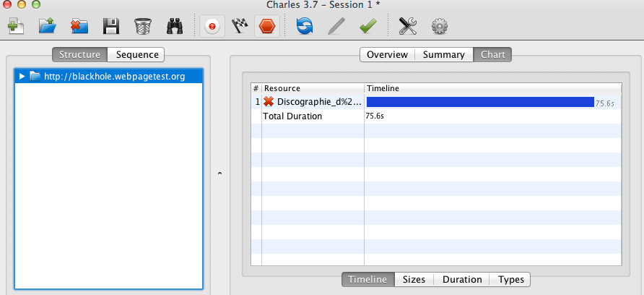Expand the blackhole.webpagetest.org tree node

[x=22, y=77]
